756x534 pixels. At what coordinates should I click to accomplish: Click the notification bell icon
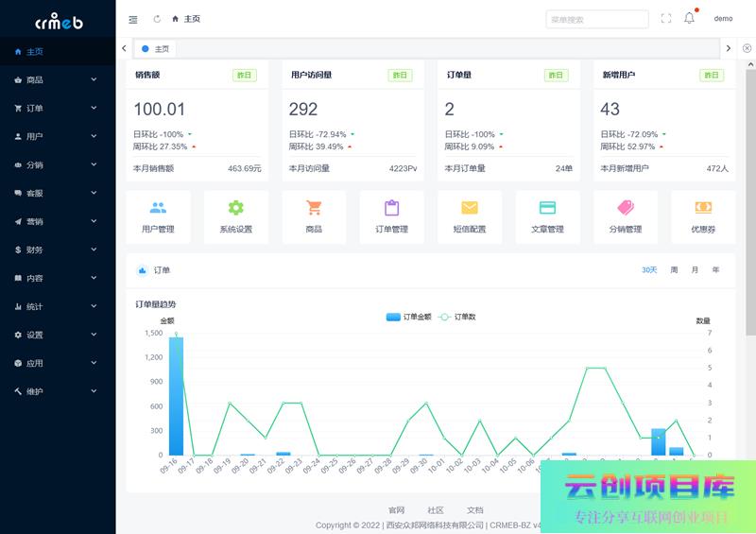coord(689,19)
